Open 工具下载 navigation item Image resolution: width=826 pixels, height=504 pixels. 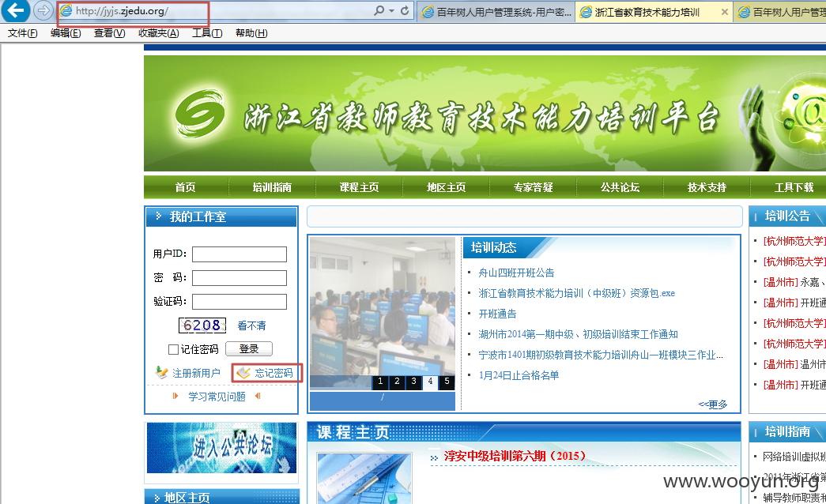pyautogui.click(x=794, y=187)
